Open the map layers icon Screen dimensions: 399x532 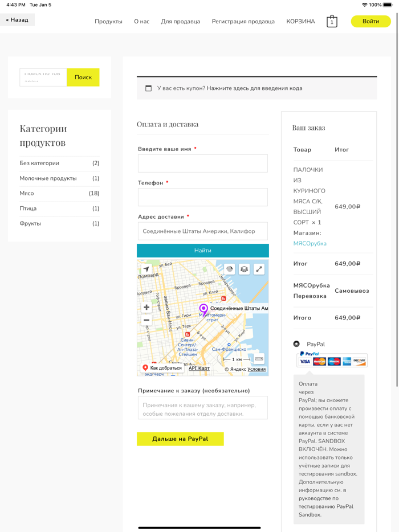point(244,269)
